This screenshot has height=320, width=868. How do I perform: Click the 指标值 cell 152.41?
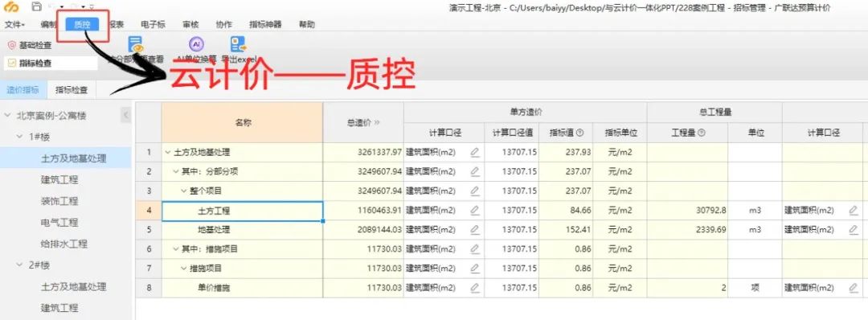click(565, 230)
